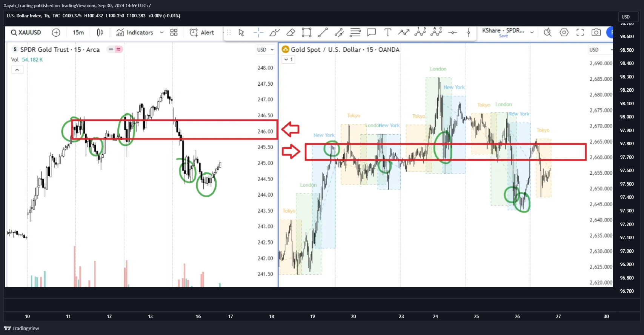644x335 pixels.
Task: Take a chart snapshot with camera icon
Action: coord(596,32)
